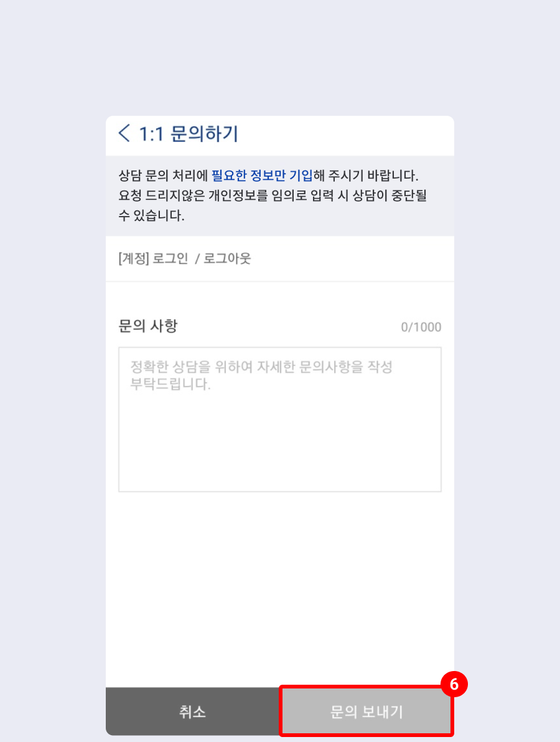Click the placeholder text 정확한 상담을 위하여
560x742 pixels.
(x=192, y=367)
